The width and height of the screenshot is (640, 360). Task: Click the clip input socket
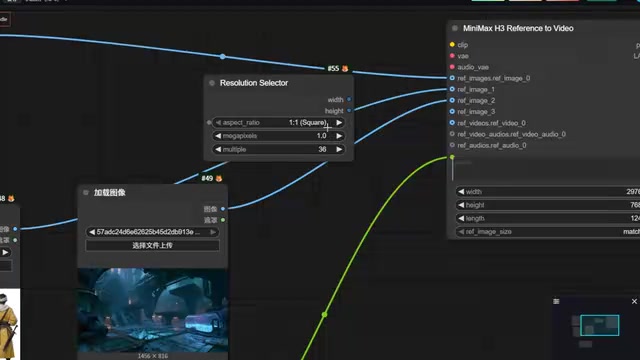click(452, 44)
